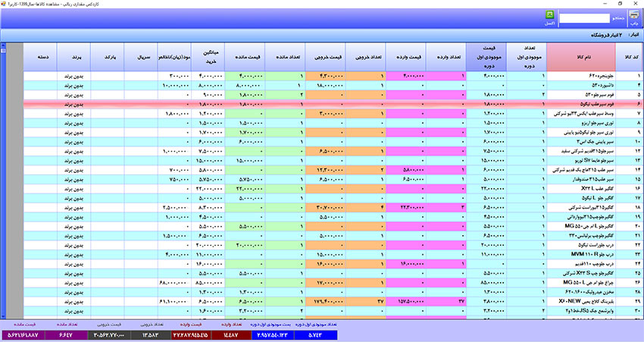Click the برند column header
Viewport: 644px width, 342px height.
click(x=74, y=57)
